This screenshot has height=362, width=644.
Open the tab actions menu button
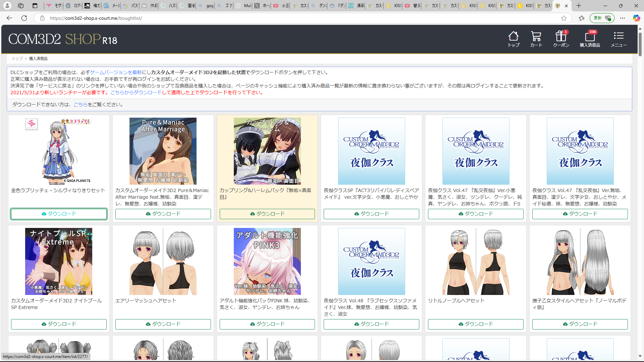pos(35,6)
